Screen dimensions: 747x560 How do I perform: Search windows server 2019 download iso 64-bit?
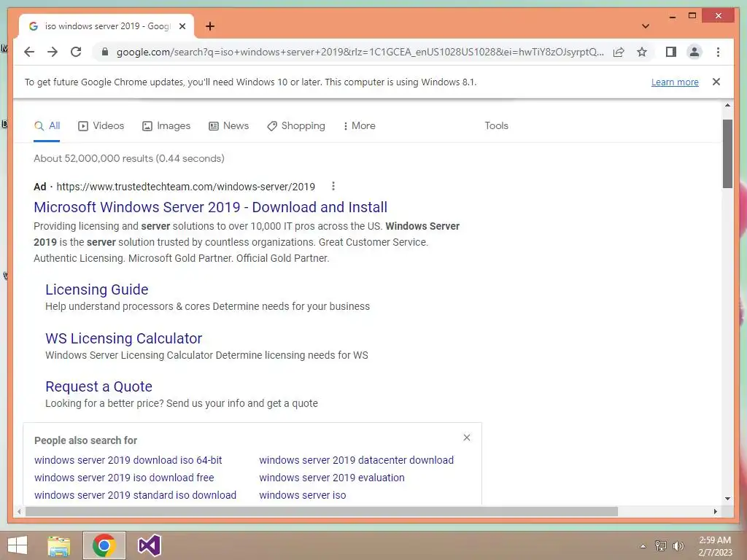pyautogui.click(x=128, y=460)
